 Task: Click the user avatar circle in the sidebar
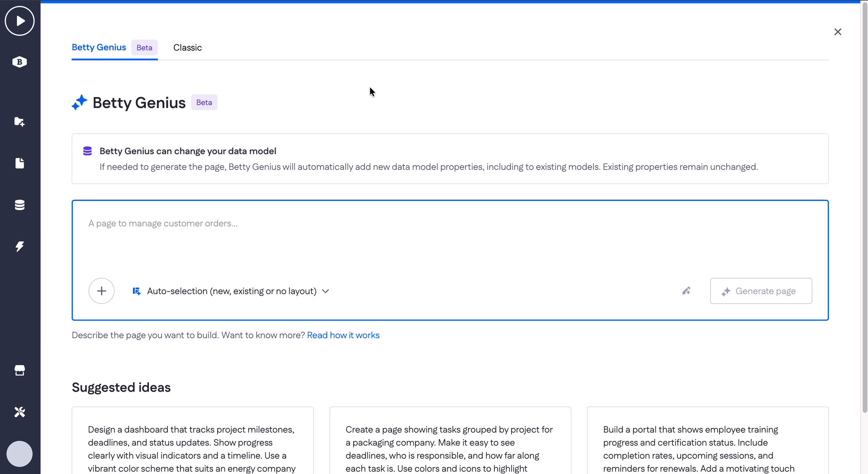(20, 454)
